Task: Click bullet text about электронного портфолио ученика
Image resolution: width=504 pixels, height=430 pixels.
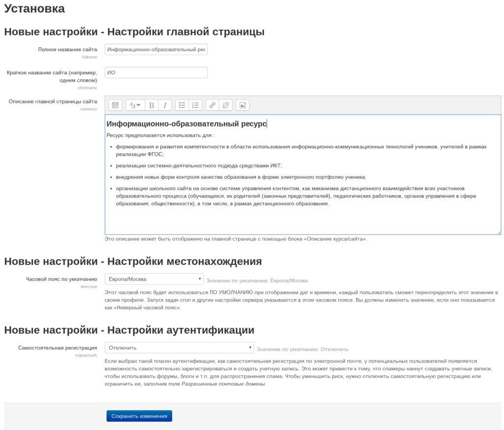Action: tap(241, 177)
